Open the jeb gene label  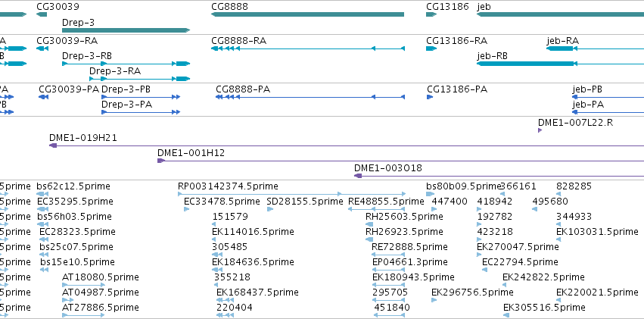point(484,7)
